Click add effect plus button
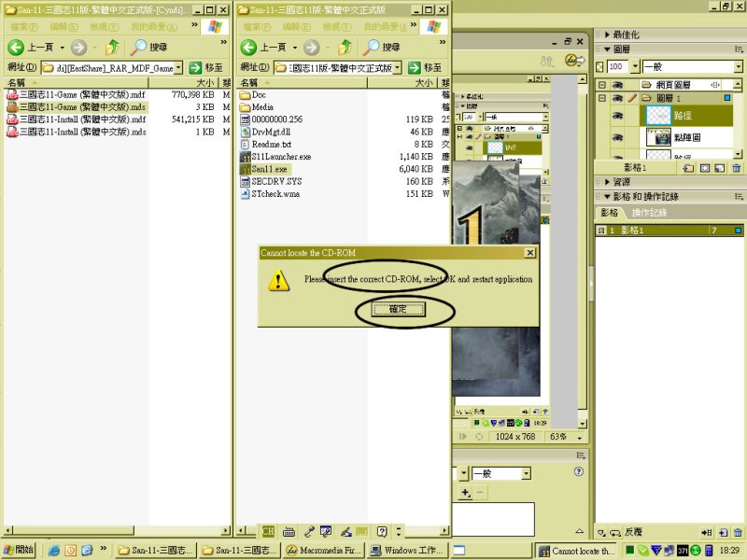Image resolution: width=747 pixels, height=560 pixels. 465,493
